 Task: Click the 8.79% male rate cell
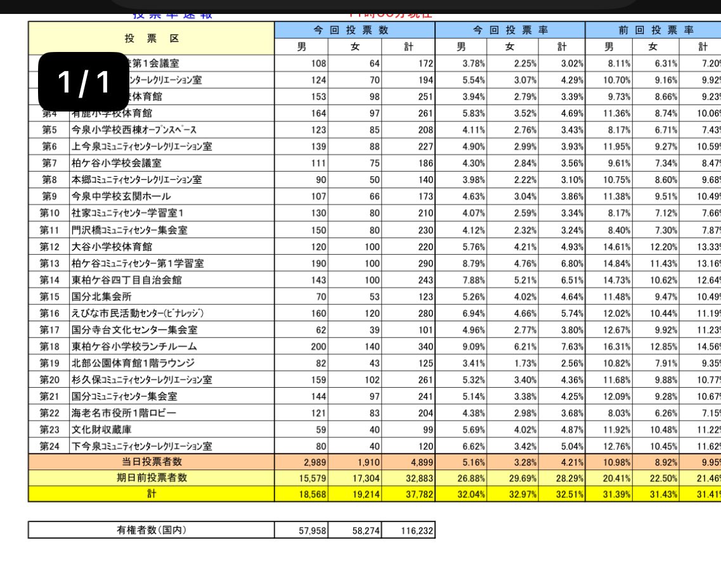coord(461,263)
